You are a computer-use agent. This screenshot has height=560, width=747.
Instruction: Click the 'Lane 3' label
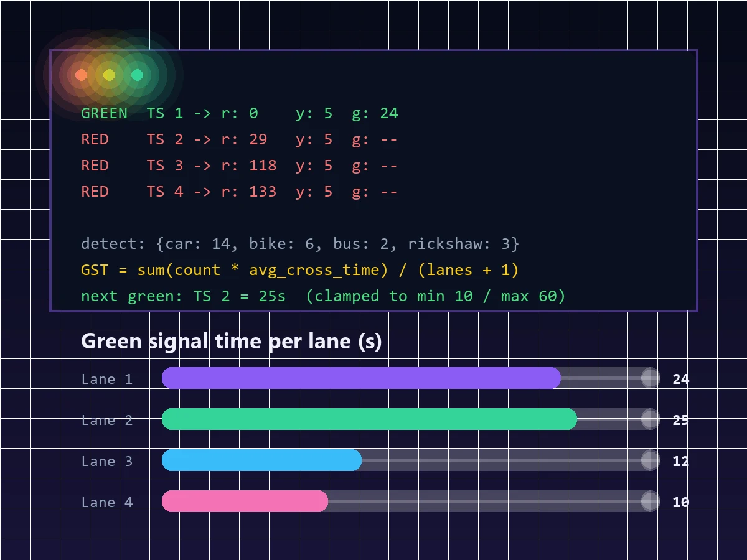[x=107, y=461]
